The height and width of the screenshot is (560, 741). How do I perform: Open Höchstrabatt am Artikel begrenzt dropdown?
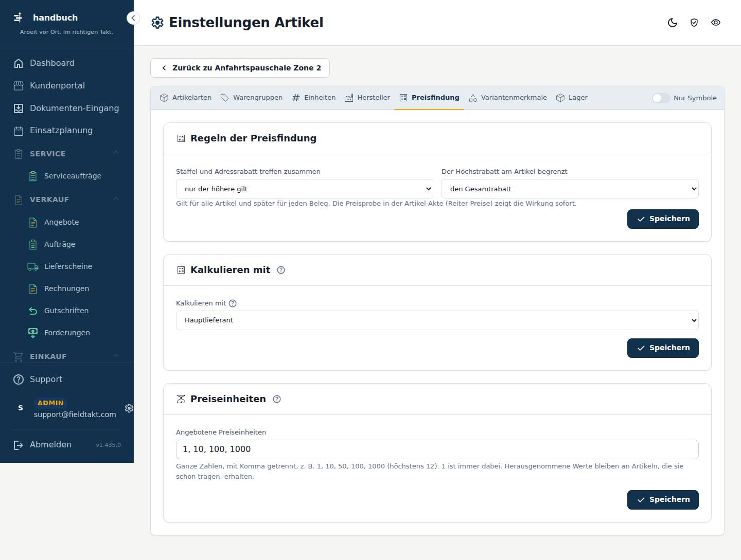570,189
